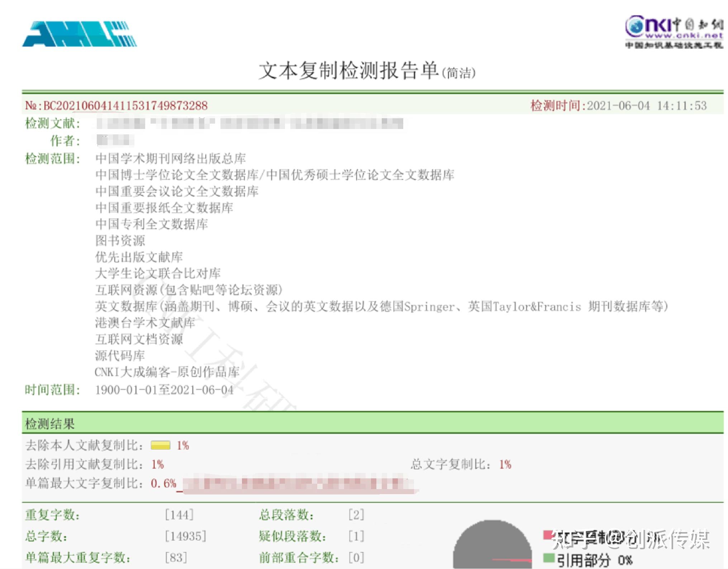Image resolution: width=728 pixels, height=569 pixels.
Task: Select 中国重要报纸全文数据库 line
Action: [x=164, y=208]
